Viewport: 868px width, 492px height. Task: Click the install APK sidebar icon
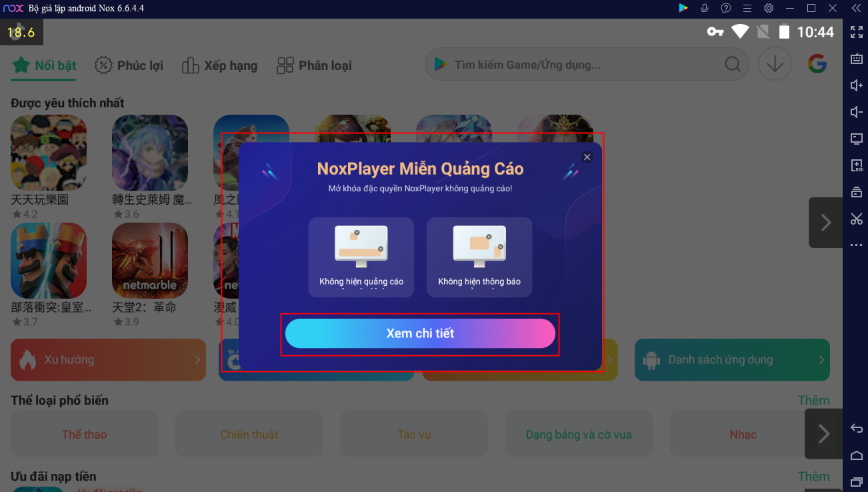tap(857, 165)
